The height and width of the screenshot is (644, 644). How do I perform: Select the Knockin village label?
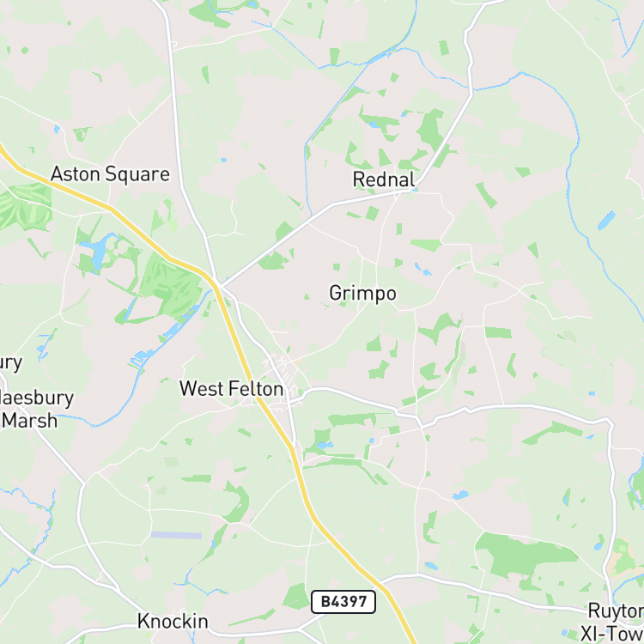click(x=173, y=621)
